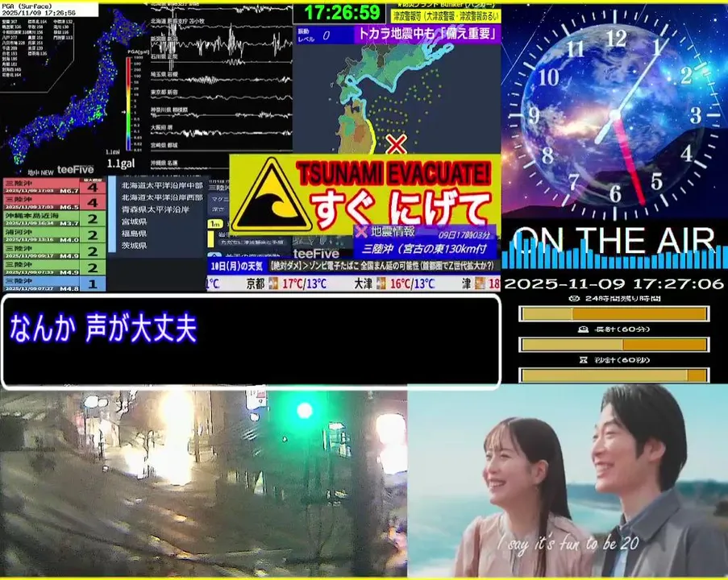Image resolution: width=728 pixels, height=580 pixels.
Task: Open the smiling couple advertisement video
Action: click(x=568, y=480)
